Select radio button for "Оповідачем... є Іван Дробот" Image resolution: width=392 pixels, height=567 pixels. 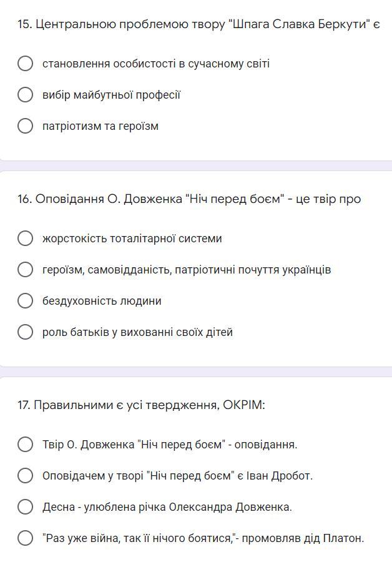(25, 476)
